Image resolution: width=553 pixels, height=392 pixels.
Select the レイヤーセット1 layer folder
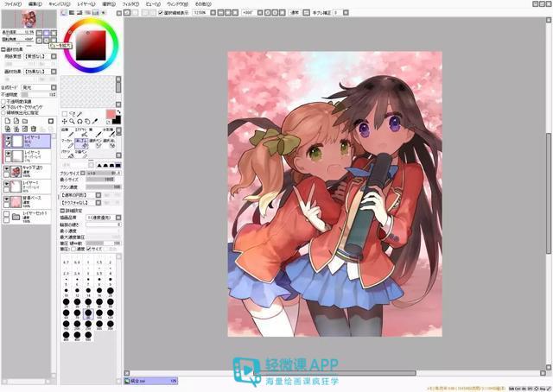[x=27, y=217]
